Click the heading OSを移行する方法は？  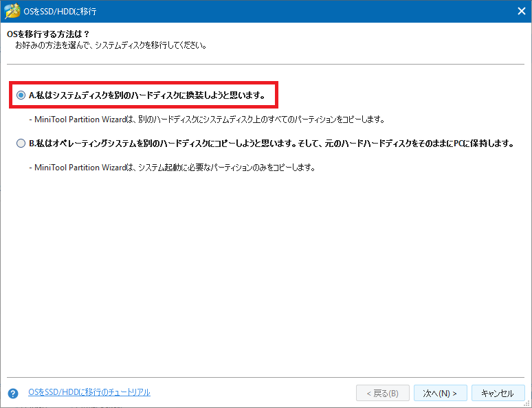tap(48, 34)
